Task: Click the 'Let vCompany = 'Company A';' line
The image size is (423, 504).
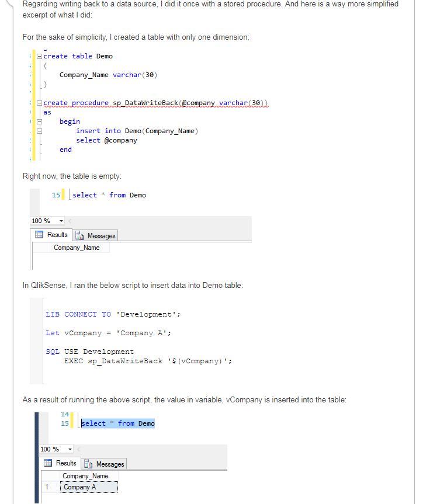Action: click(109, 333)
